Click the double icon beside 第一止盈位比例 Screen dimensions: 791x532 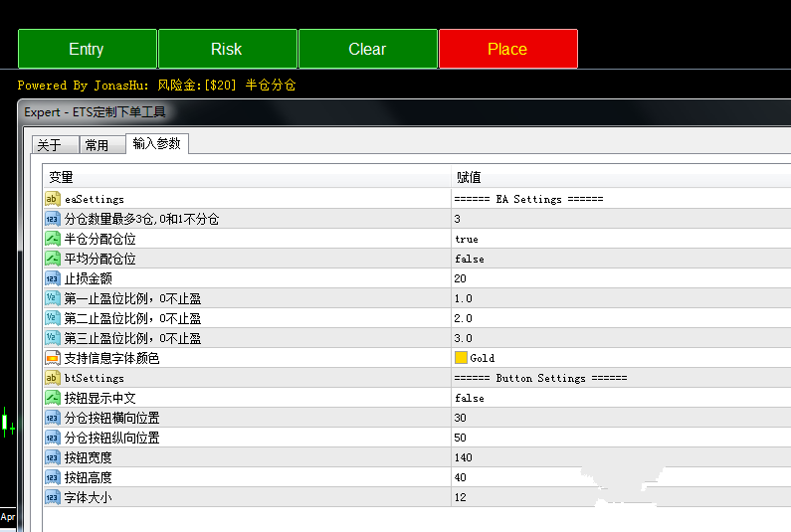pyautogui.click(x=53, y=298)
